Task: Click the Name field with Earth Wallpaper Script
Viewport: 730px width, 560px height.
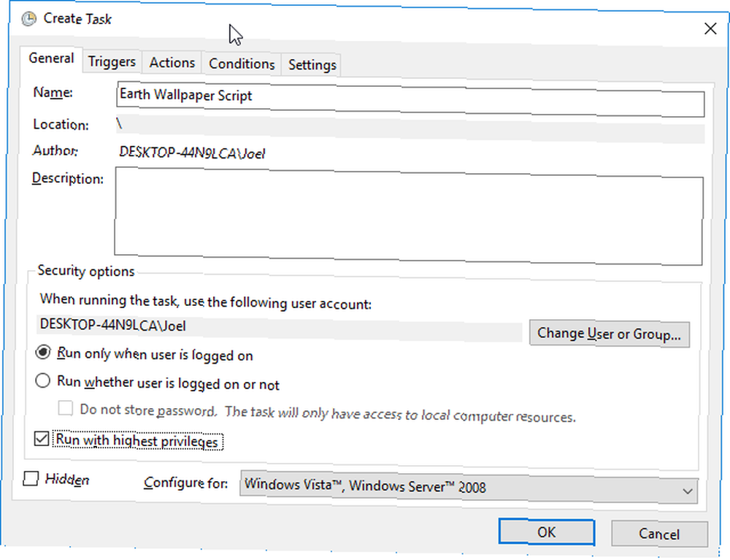Action: click(410, 99)
